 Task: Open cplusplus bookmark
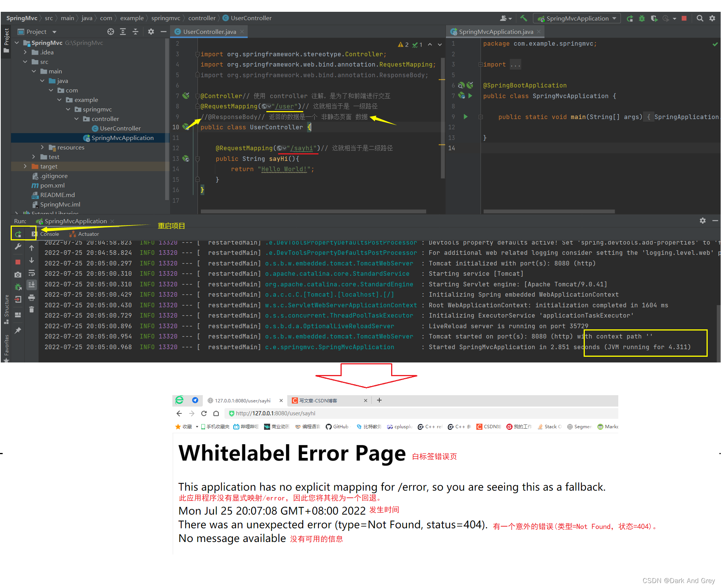click(399, 427)
